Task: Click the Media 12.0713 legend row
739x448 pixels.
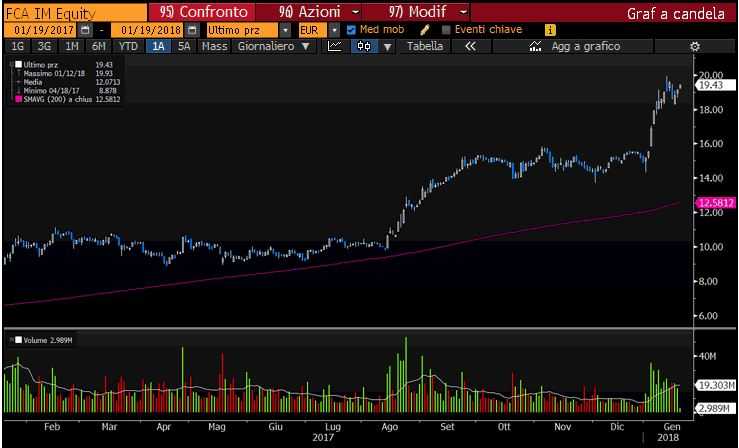Action: click(67, 82)
